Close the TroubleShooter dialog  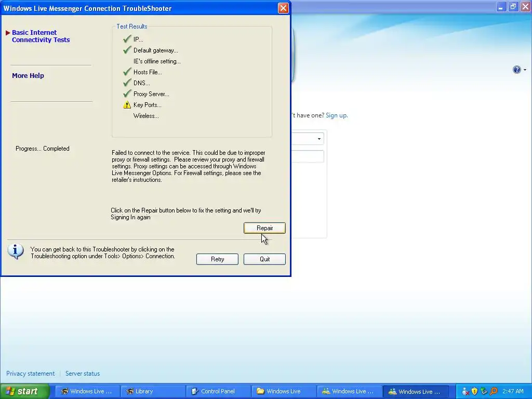click(x=283, y=8)
